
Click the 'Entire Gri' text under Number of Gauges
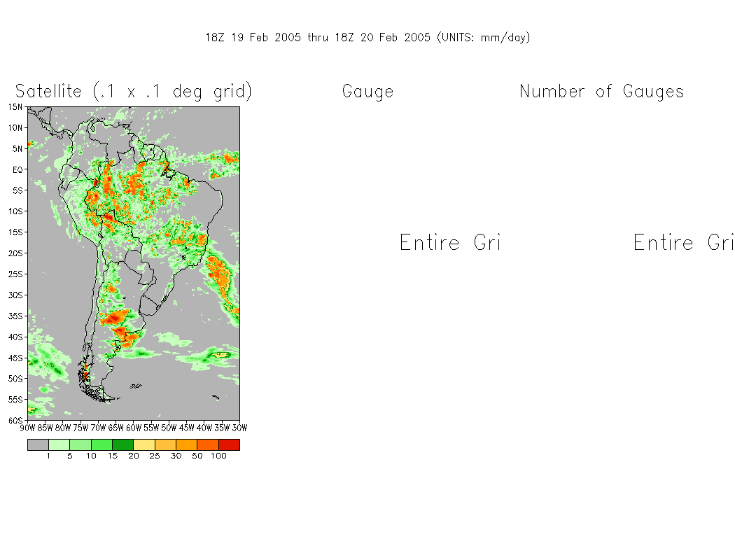(683, 242)
